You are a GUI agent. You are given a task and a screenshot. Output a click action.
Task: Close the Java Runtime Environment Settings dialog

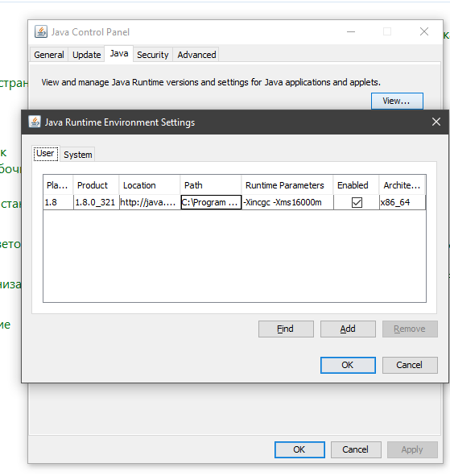(436, 122)
